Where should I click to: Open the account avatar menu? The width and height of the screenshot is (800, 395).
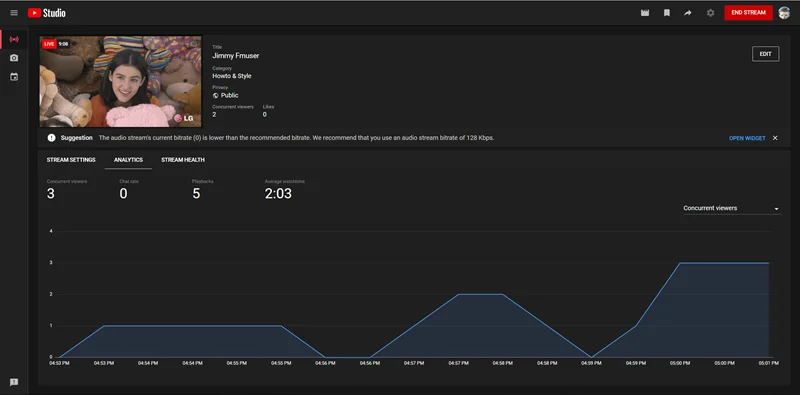pos(784,13)
